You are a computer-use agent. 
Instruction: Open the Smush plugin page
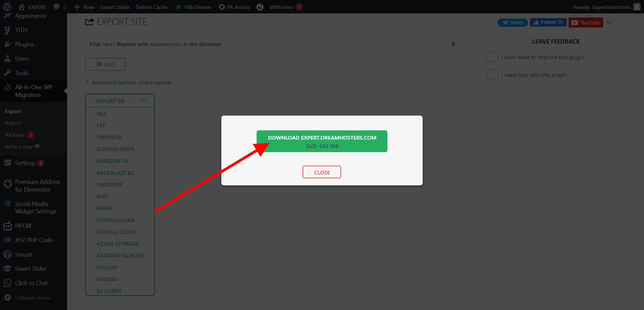(23, 255)
